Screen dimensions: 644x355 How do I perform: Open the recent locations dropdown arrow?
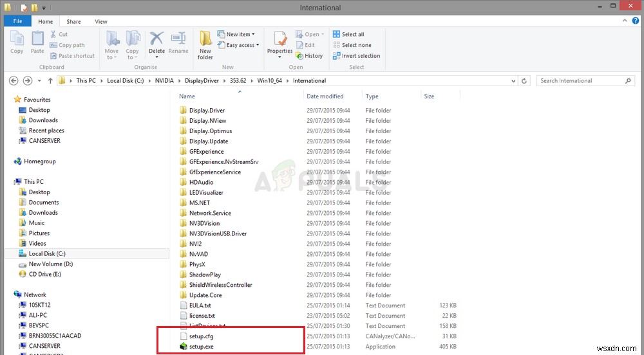tap(39, 81)
